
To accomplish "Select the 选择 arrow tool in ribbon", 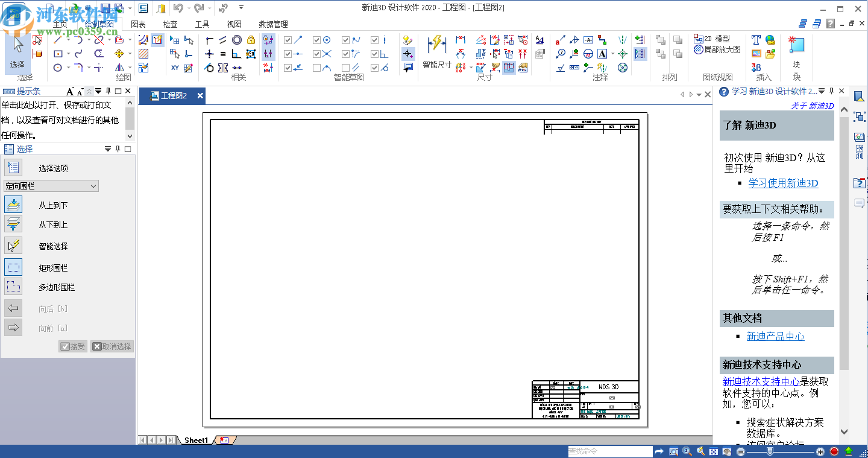I will 17,52.
